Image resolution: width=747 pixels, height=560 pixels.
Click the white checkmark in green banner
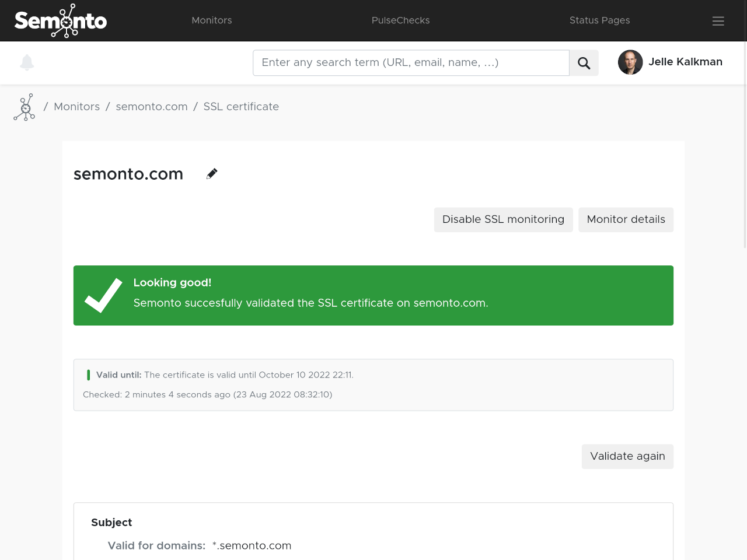pyautogui.click(x=103, y=295)
